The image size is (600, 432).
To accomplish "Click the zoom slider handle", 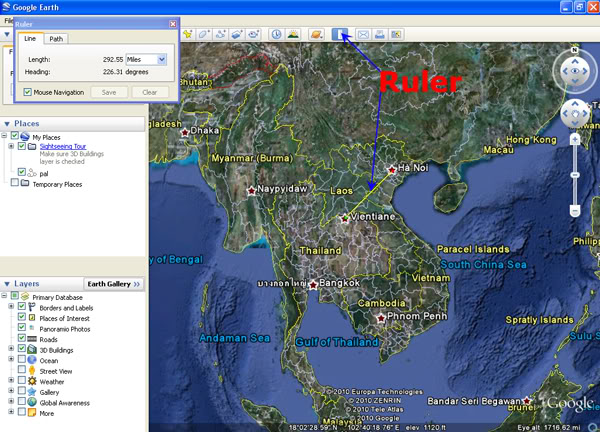I will click(575, 175).
